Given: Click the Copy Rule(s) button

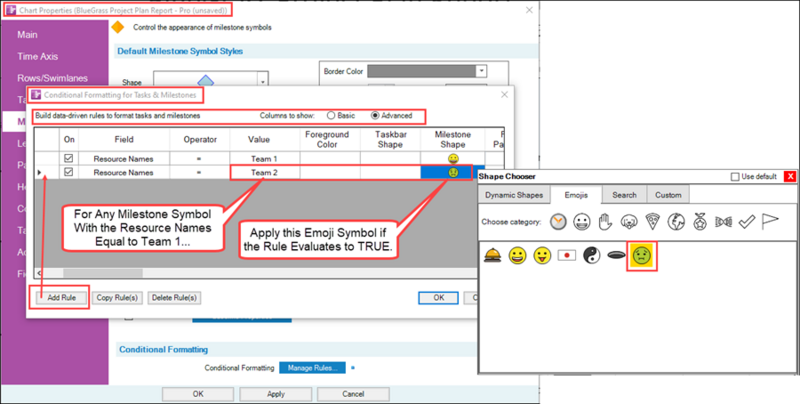Looking at the screenshot, I should coord(117,298).
